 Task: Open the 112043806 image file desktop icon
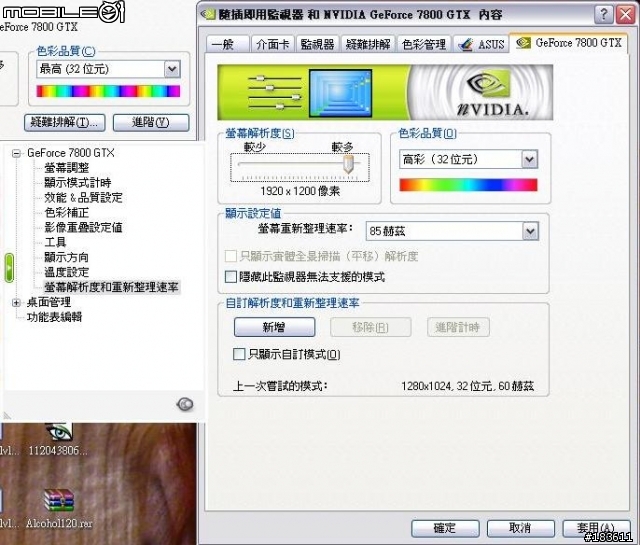click(59, 432)
